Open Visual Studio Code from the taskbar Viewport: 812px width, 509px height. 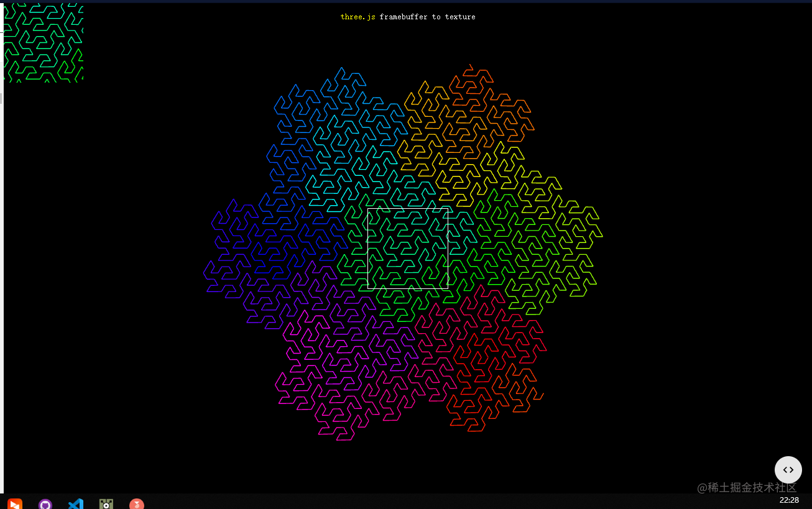click(x=76, y=504)
